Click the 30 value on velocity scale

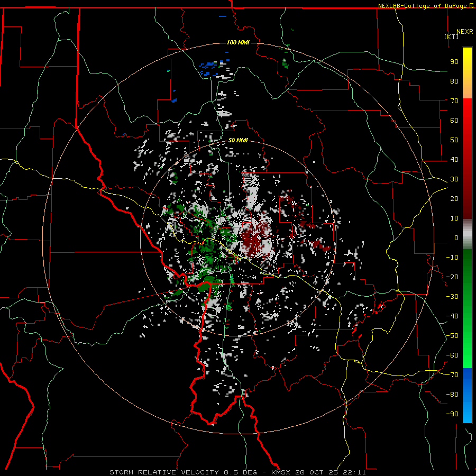pyautogui.click(x=454, y=179)
